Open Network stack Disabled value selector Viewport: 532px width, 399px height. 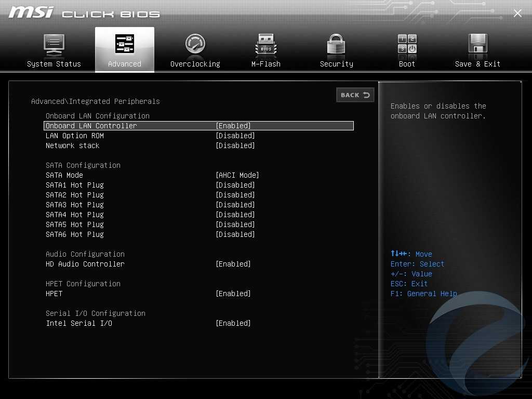pos(235,145)
